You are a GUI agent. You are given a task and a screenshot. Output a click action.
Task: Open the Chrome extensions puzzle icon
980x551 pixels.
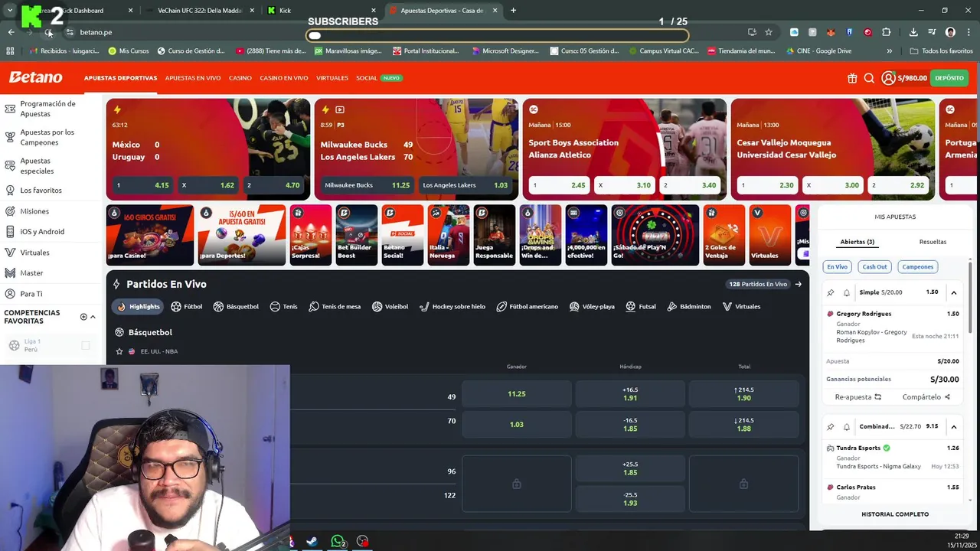886,32
